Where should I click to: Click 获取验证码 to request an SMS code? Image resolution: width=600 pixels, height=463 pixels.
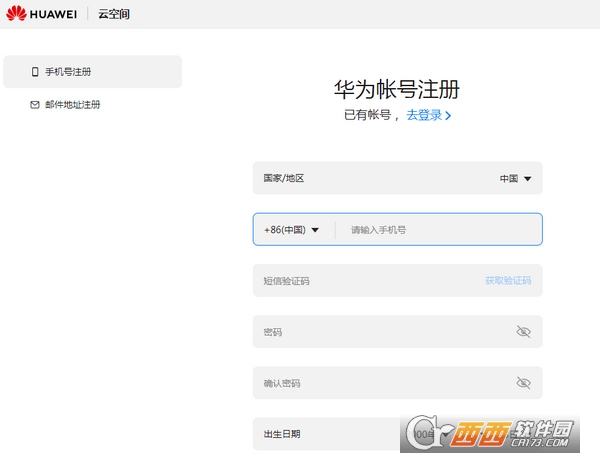(508, 281)
